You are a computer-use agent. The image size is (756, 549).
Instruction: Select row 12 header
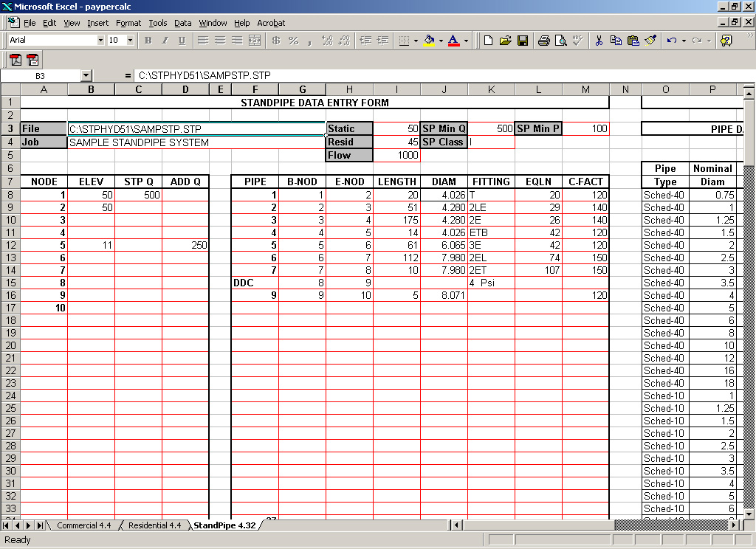[10, 245]
